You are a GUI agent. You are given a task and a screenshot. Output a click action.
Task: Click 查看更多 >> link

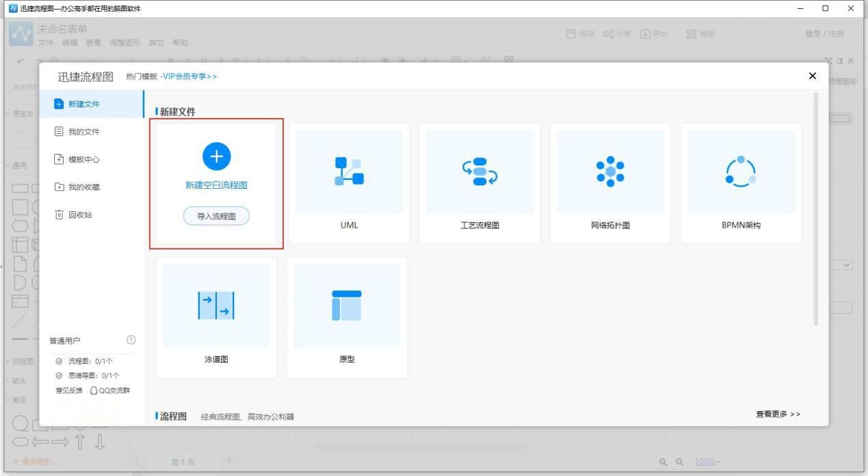(778, 414)
